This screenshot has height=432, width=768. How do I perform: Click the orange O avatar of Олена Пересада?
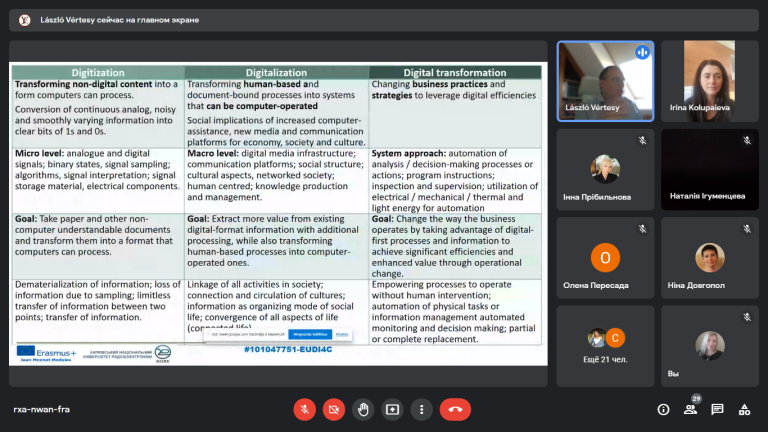[605, 258]
